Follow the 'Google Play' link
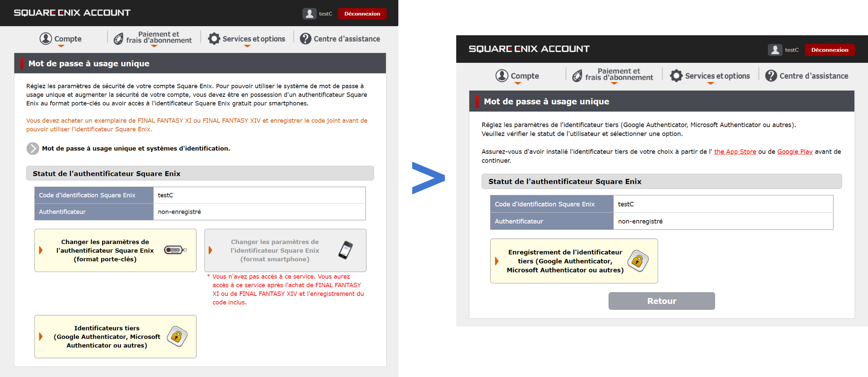 pyautogui.click(x=795, y=152)
